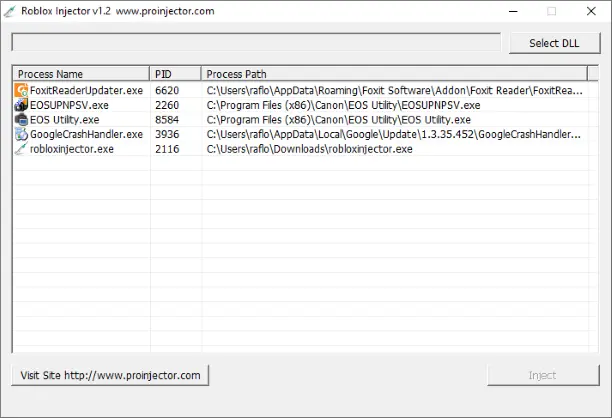This screenshot has height=418, width=612.
Task: Select the robloxinjector.exe process name
Action: point(72,149)
